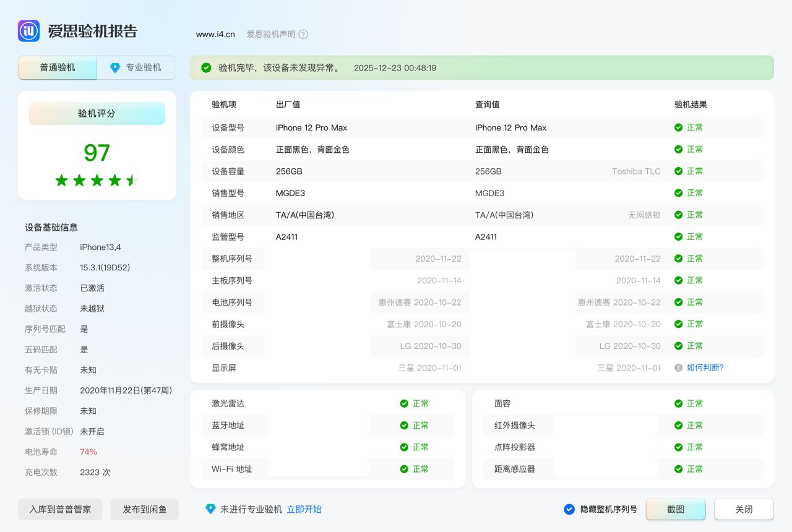Open the 立即开始 link

(x=304, y=509)
